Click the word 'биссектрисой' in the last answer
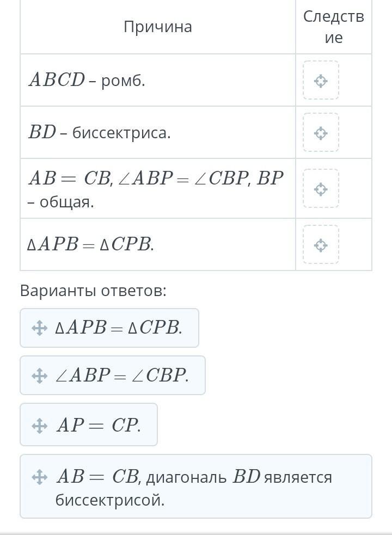The image size is (392, 535). (x=109, y=500)
